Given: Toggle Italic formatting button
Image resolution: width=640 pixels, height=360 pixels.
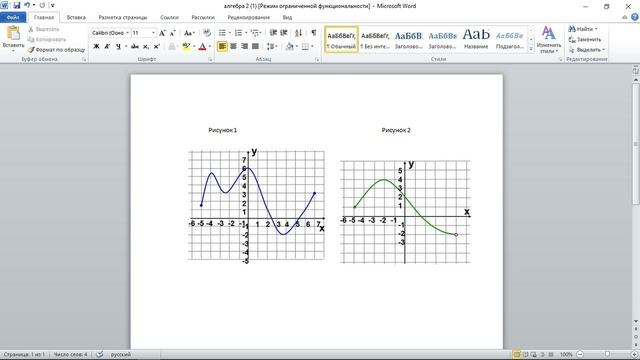Looking at the screenshot, I should pos(107,47).
